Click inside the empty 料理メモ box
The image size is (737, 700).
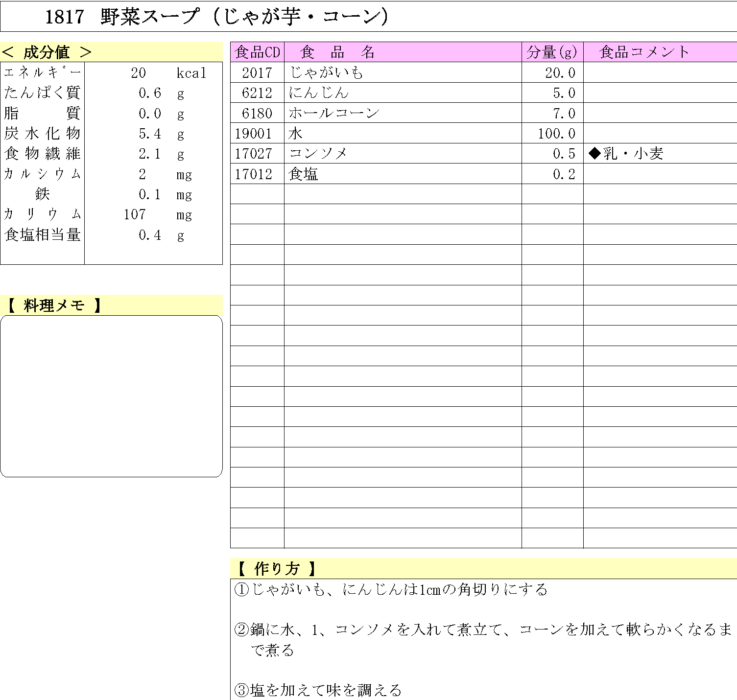[111, 396]
